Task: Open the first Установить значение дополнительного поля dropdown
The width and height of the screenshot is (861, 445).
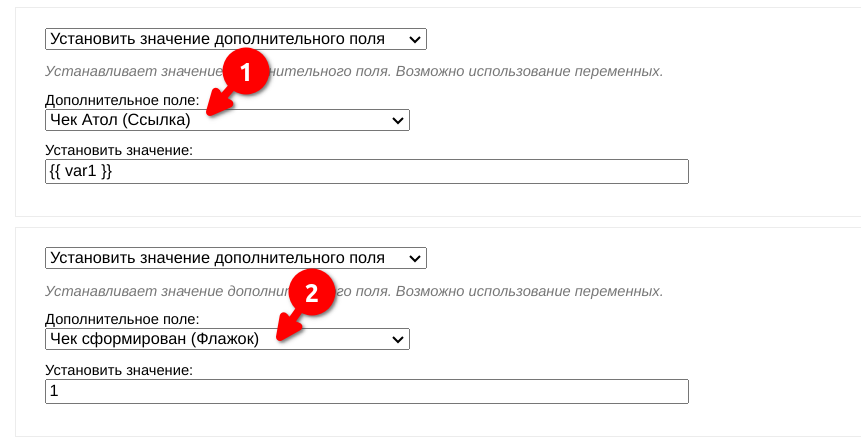Action: point(236,39)
